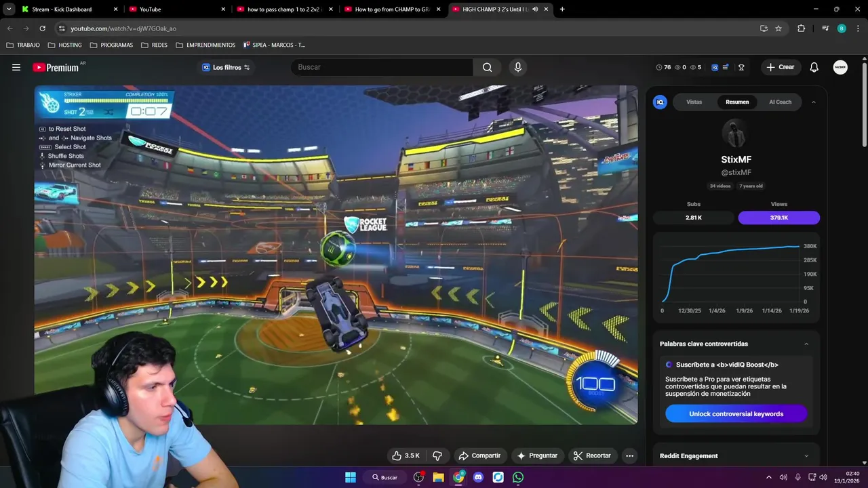868x488 pixels.
Task: Expand the Reddit Engagement section
Action: [806, 456]
